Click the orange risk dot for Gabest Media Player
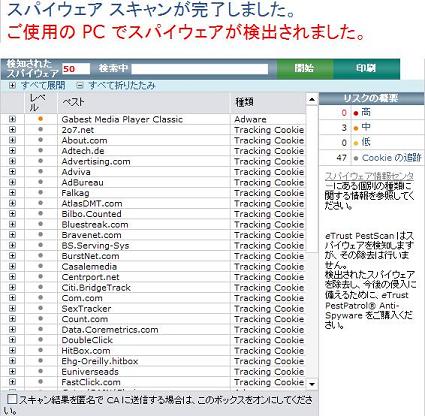425x416 pixels. [x=41, y=119]
